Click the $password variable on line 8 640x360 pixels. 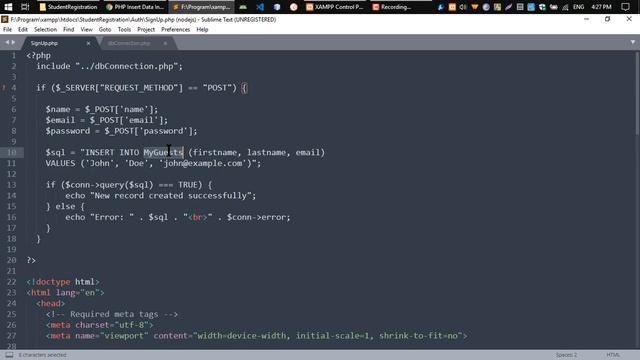[x=68, y=131]
